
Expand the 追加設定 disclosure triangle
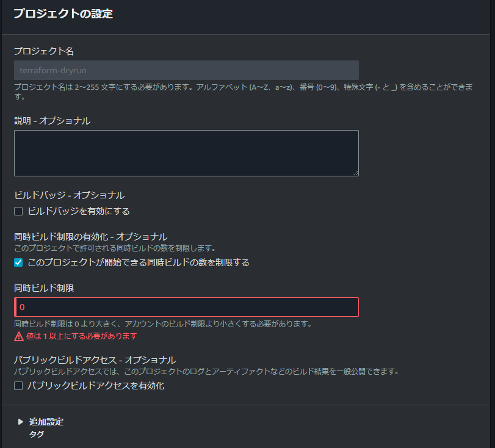[x=21, y=422]
